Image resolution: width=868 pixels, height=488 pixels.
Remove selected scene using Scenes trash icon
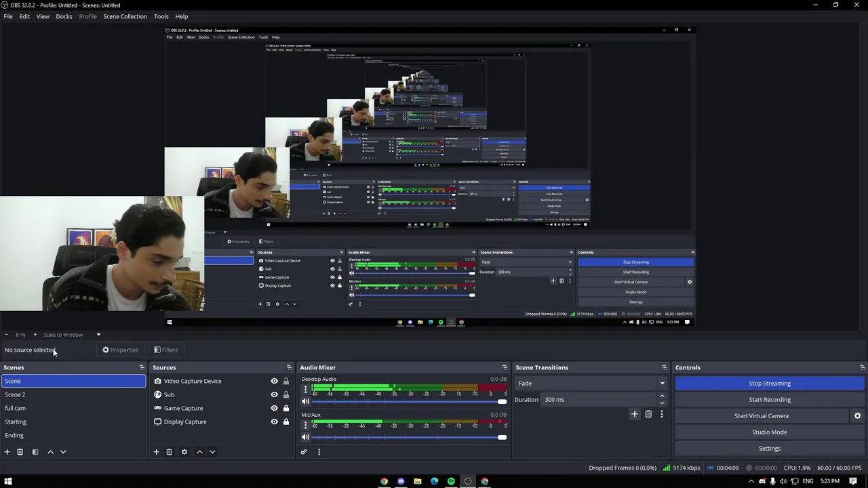pos(20,452)
